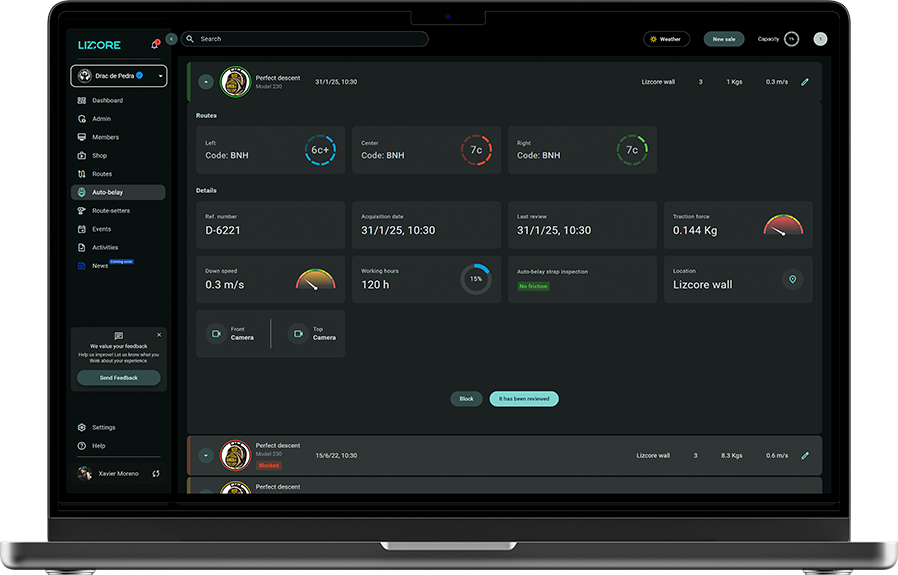Collapse the sidebar with the arrow button
The width and height of the screenshot is (898, 575).
171,39
